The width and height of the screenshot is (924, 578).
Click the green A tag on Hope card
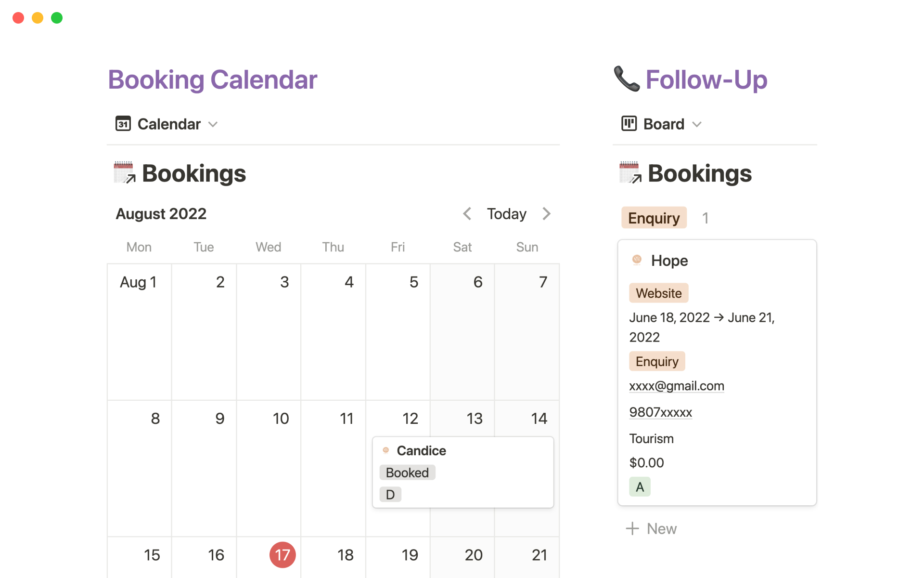pos(640,487)
